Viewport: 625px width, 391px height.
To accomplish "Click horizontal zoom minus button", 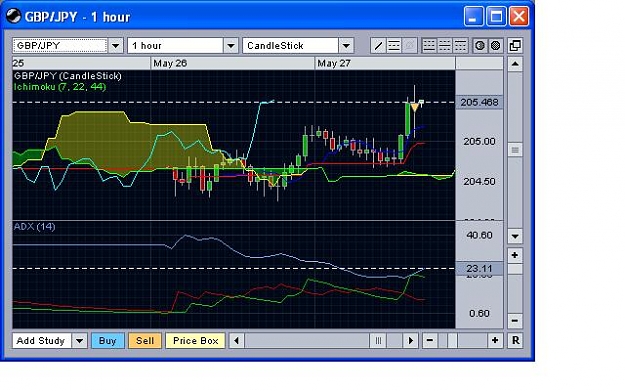I will pyautogui.click(x=430, y=341).
